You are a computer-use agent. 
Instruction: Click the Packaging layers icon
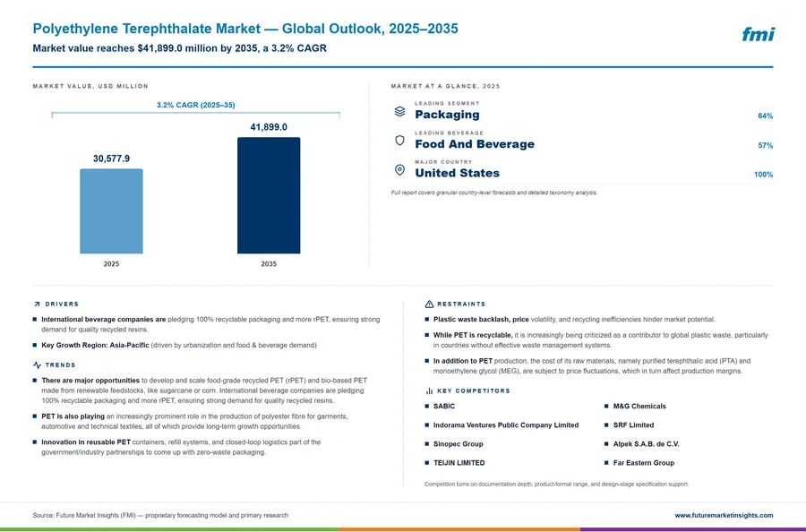tap(399, 111)
